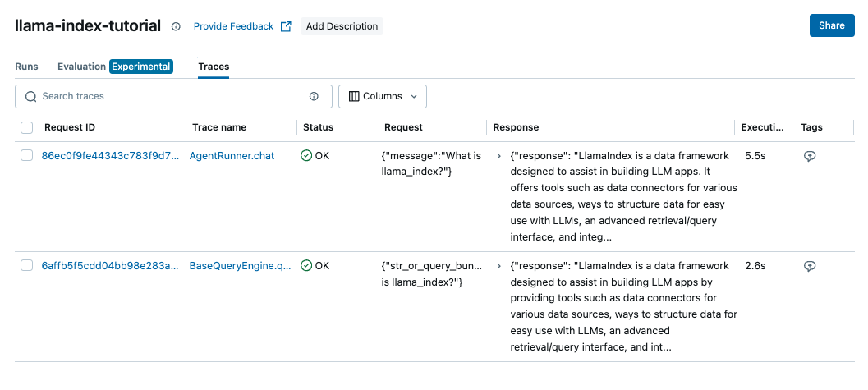This screenshot has width=868, height=390.
Task: Check the box for request 86ec0f9fe44343c783f9d7
Action: (x=27, y=155)
